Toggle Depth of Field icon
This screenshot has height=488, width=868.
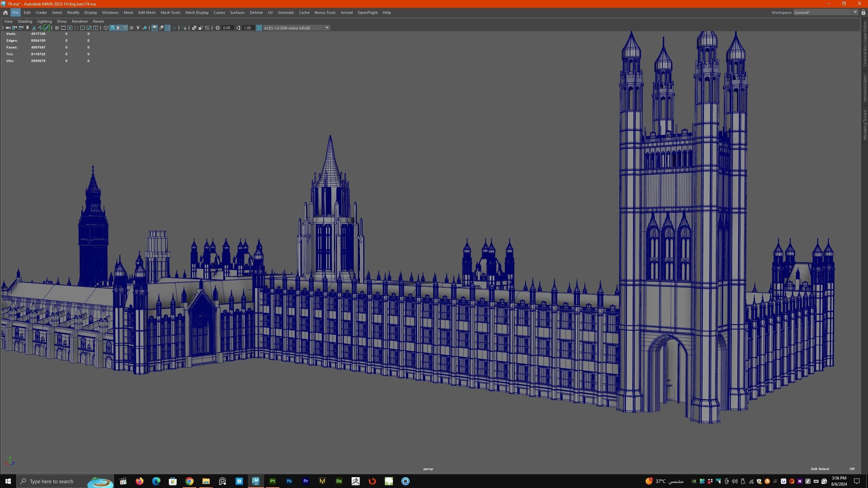pos(174,28)
